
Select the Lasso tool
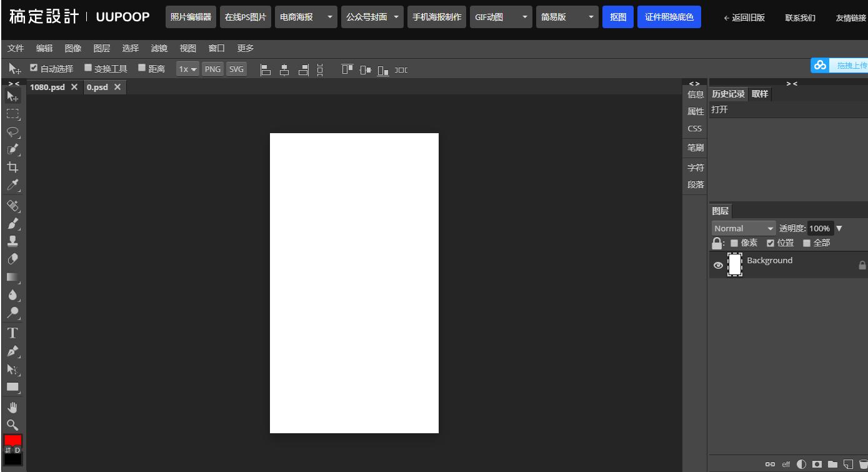tap(12, 132)
